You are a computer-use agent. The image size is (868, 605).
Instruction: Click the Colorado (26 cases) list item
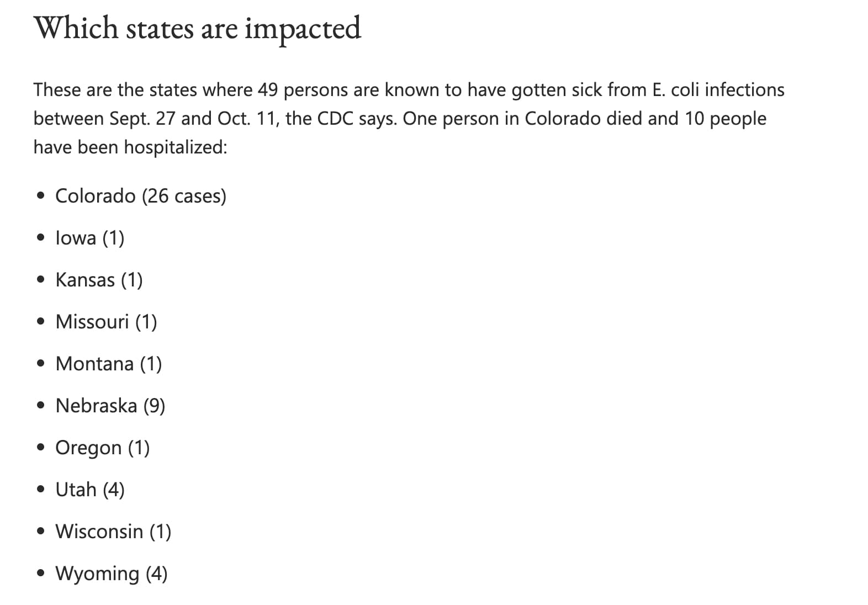[x=141, y=196]
